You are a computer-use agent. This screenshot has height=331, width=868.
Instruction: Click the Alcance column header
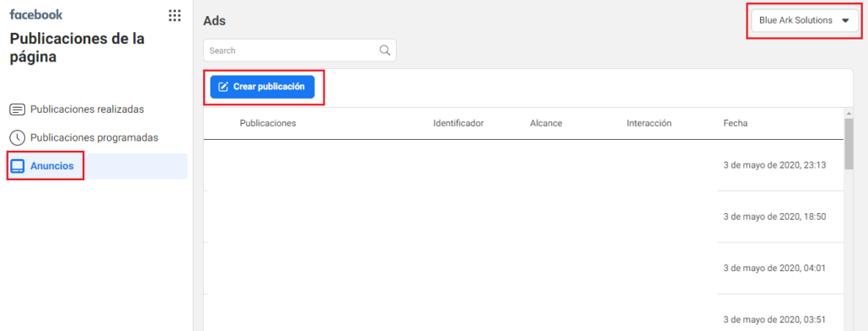tap(546, 124)
